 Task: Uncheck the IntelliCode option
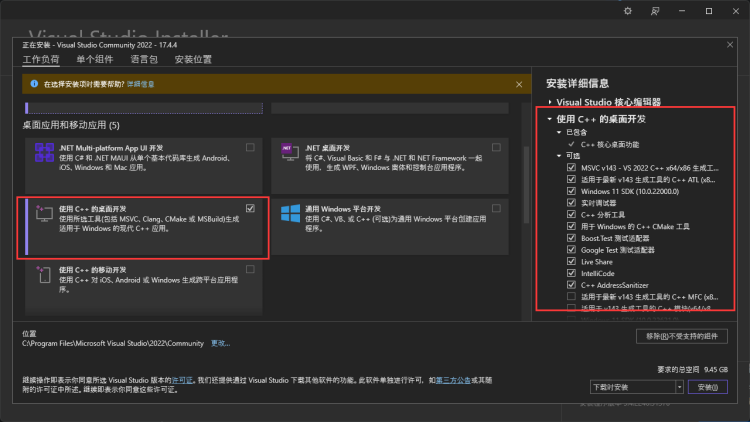571,273
